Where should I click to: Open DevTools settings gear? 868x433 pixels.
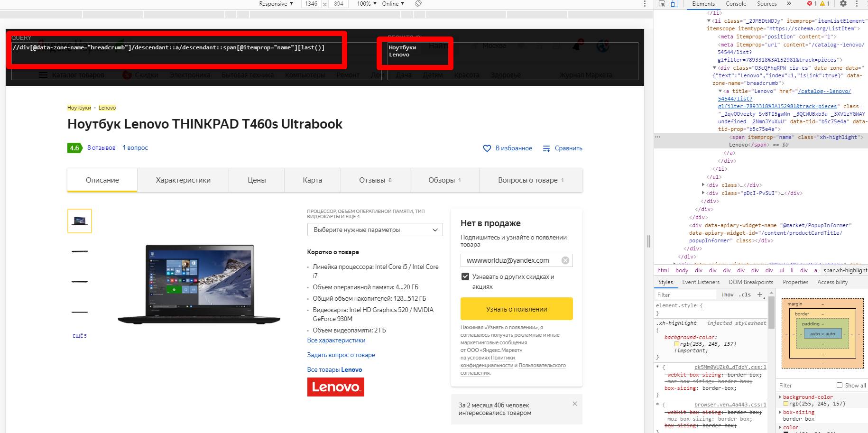843,4
